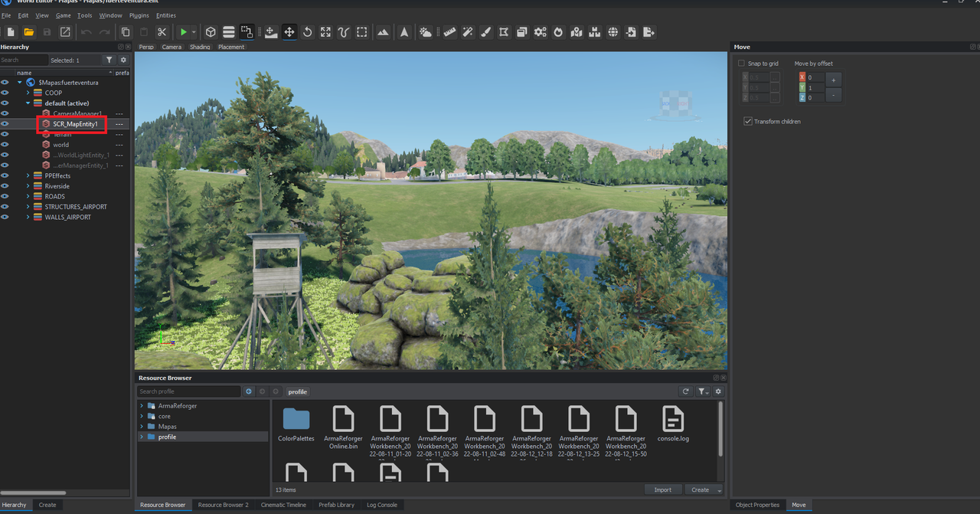This screenshot has width=980, height=514.
Task: Click the magic wand tool icon
Action: pyautogui.click(x=468, y=32)
